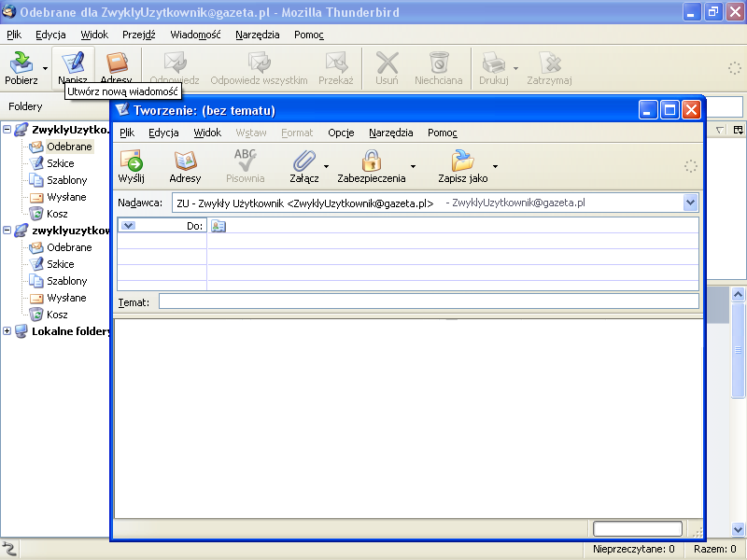This screenshot has width=747, height=560.
Task: Select Kosz under second account
Action: [x=57, y=315]
